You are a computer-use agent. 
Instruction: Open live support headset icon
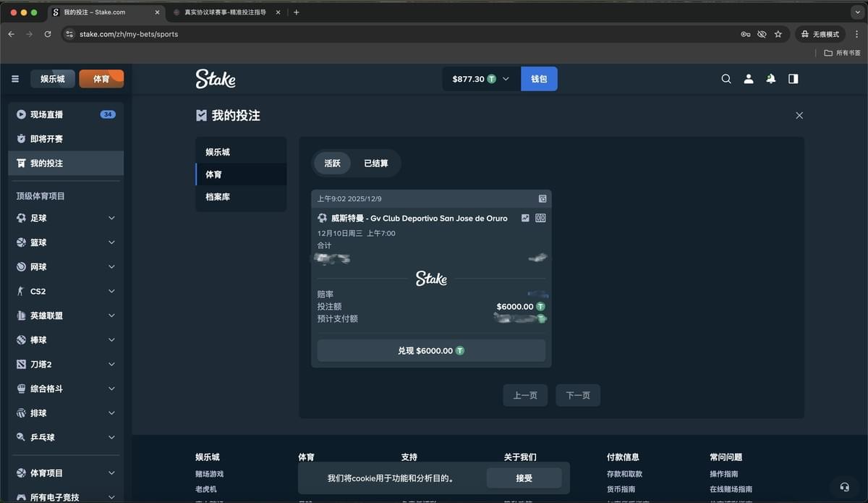click(x=844, y=486)
